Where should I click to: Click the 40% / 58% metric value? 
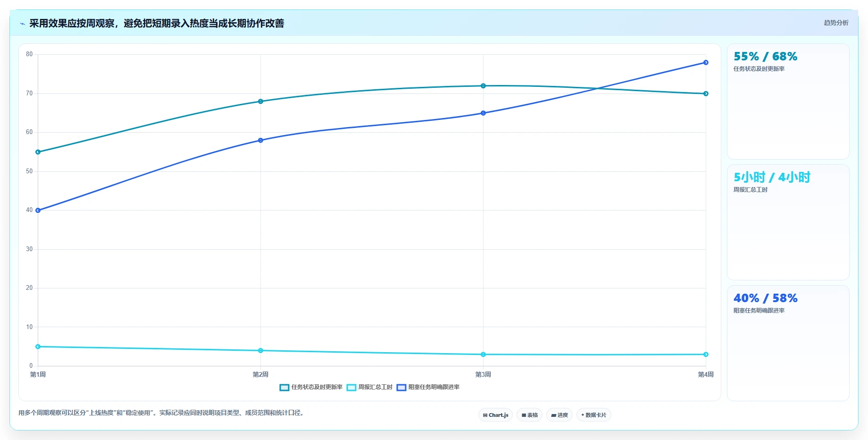pos(765,298)
